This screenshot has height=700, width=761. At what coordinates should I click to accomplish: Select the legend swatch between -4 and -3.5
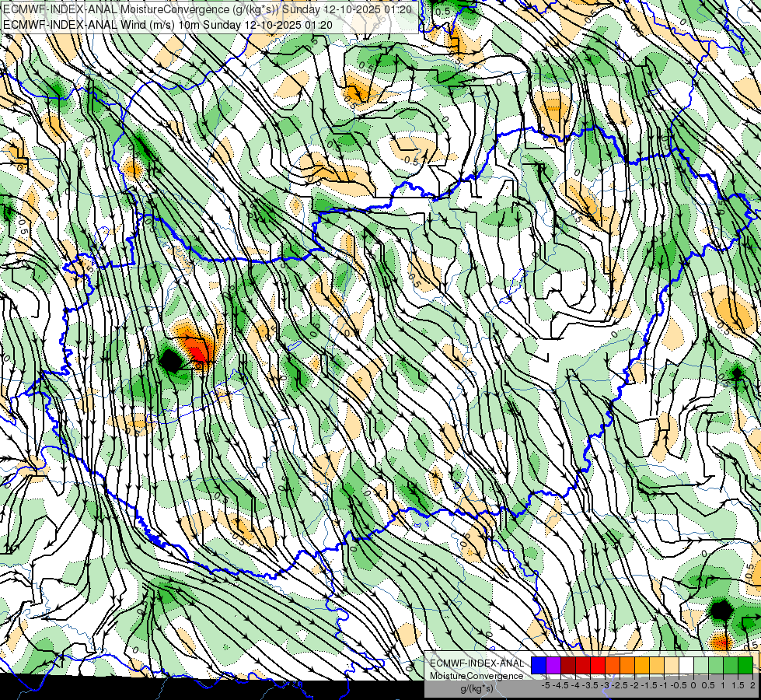point(583,666)
